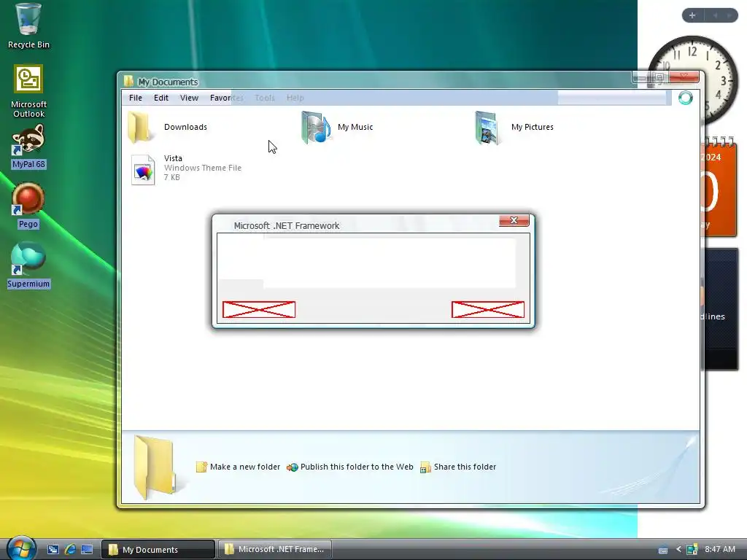747x560 pixels.
Task: Click the large folder preview icon
Action: coord(154,467)
